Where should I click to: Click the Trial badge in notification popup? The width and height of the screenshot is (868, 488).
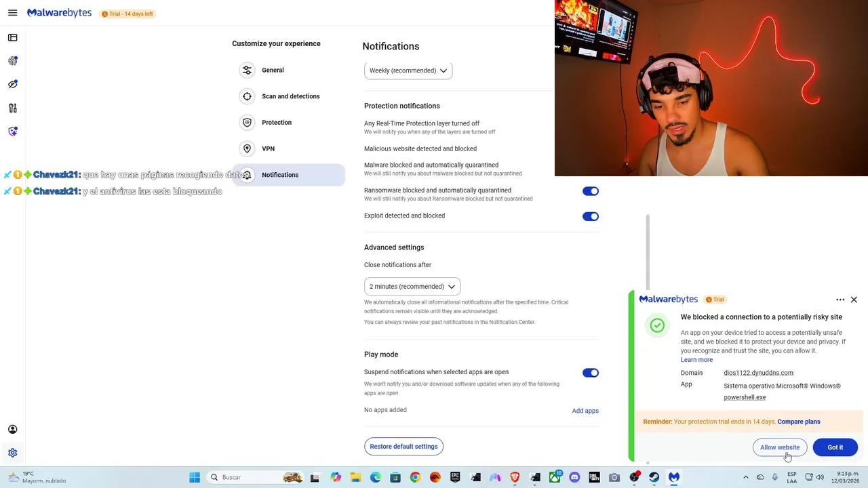(x=715, y=300)
